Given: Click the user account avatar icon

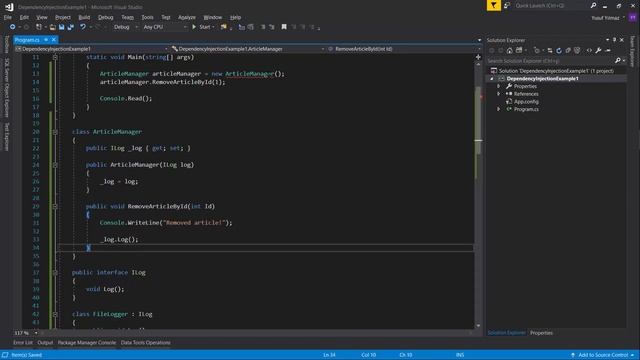Looking at the screenshot, I should (632, 18).
